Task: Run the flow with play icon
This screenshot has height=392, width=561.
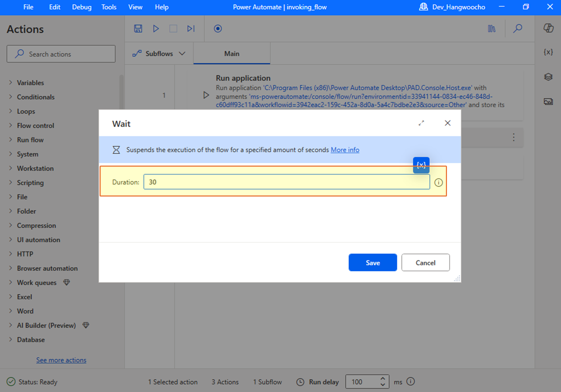Action: click(x=156, y=28)
